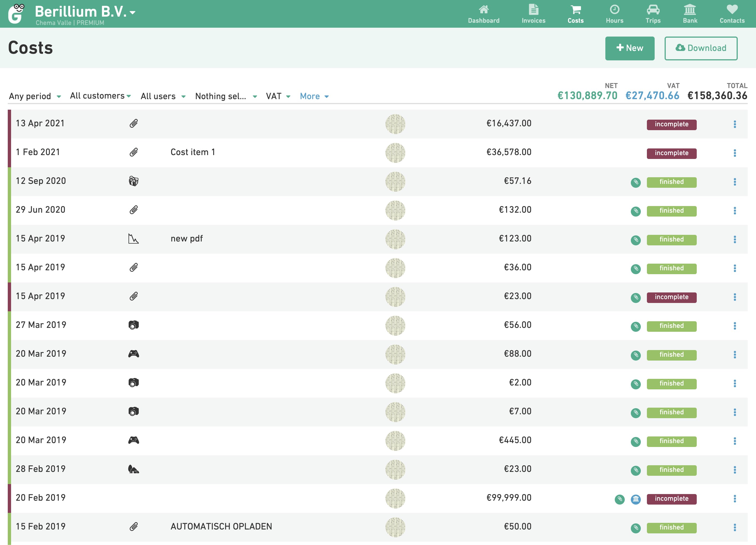Screen dimensions: 756x545
Task: Click green attachment badge on €57.16 row
Action: (x=636, y=182)
